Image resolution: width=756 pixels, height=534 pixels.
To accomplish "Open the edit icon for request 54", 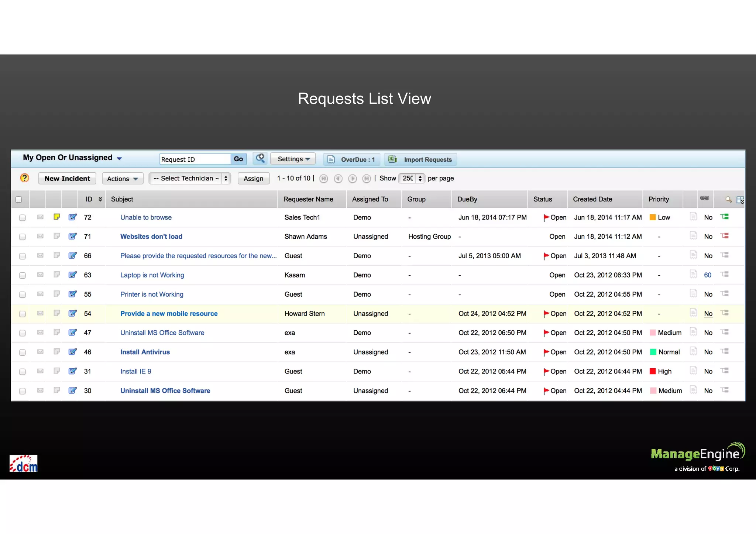I will pos(73,313).
